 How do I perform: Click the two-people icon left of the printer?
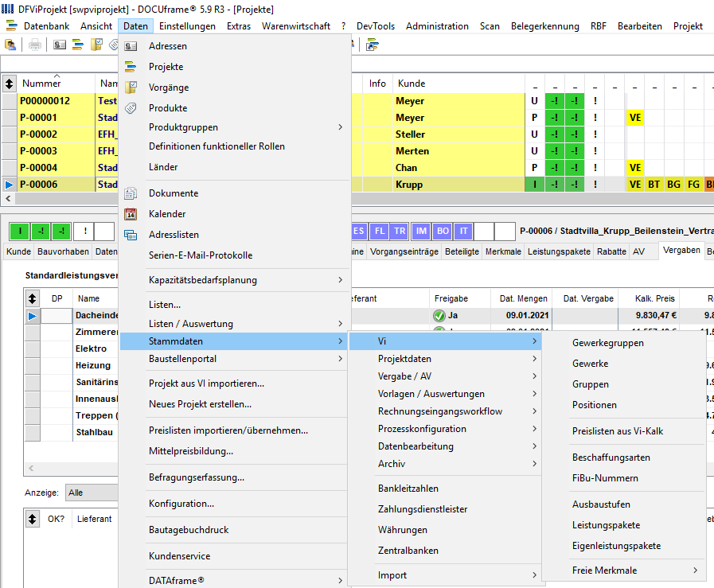pos(10,45)
